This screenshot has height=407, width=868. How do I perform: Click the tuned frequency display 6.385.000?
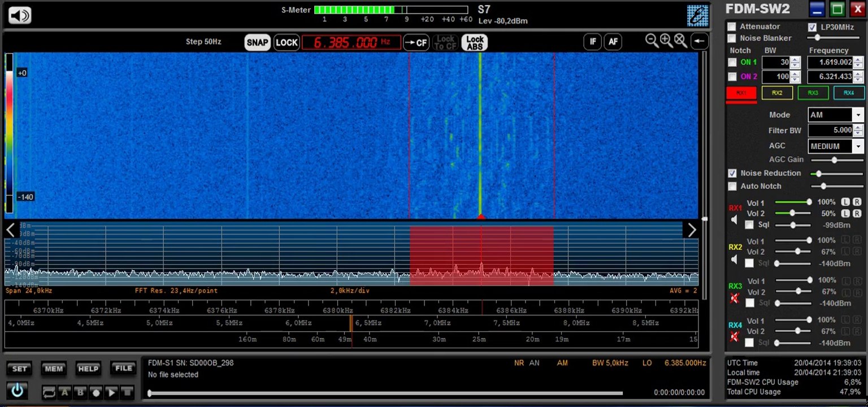point(351,42)
